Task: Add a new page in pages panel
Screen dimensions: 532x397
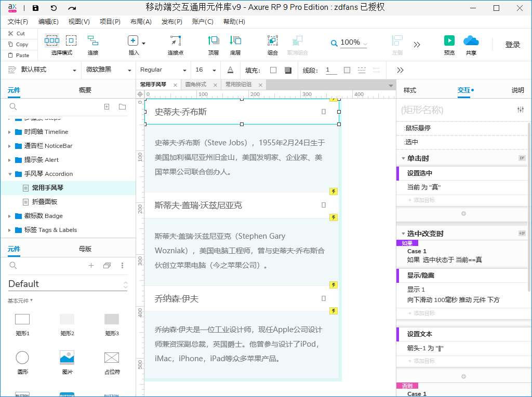Action: point(107,107)
